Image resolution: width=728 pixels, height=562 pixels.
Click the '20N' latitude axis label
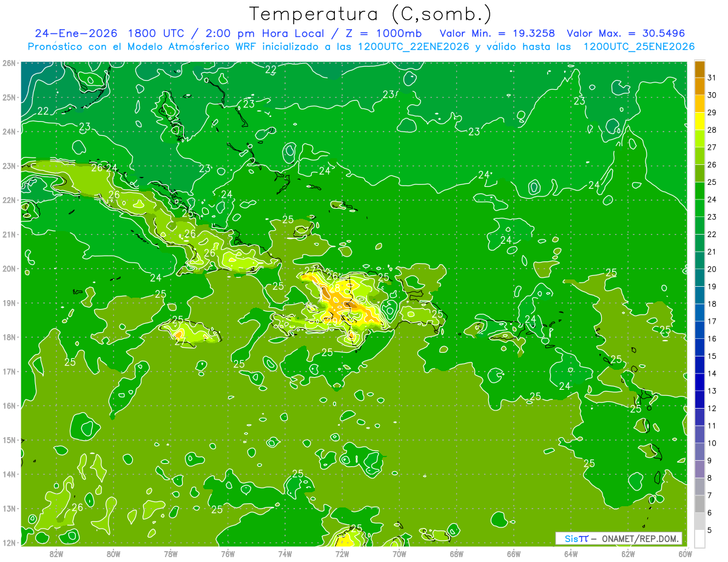click(x=8, y=269)
